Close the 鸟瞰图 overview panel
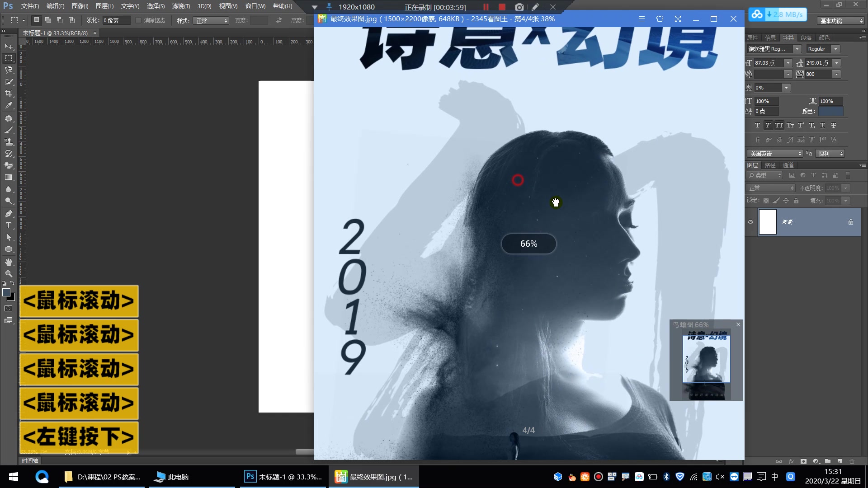The width and height of the screenshot is (868, 488). [738, 324]
